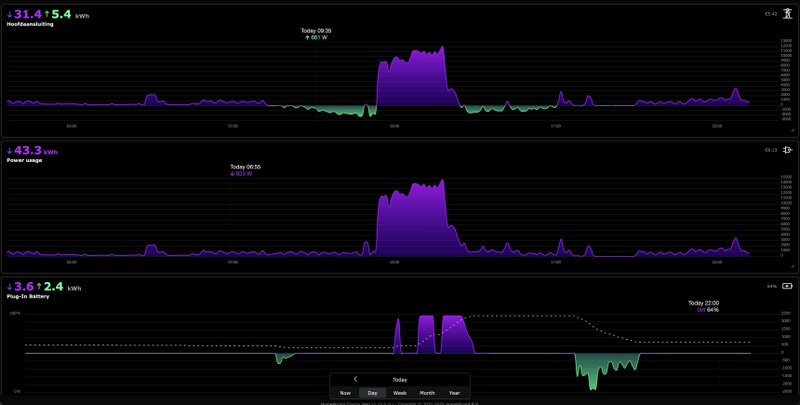Switch to the Week view
The image size is (800, 405).
tap(400, 393)
